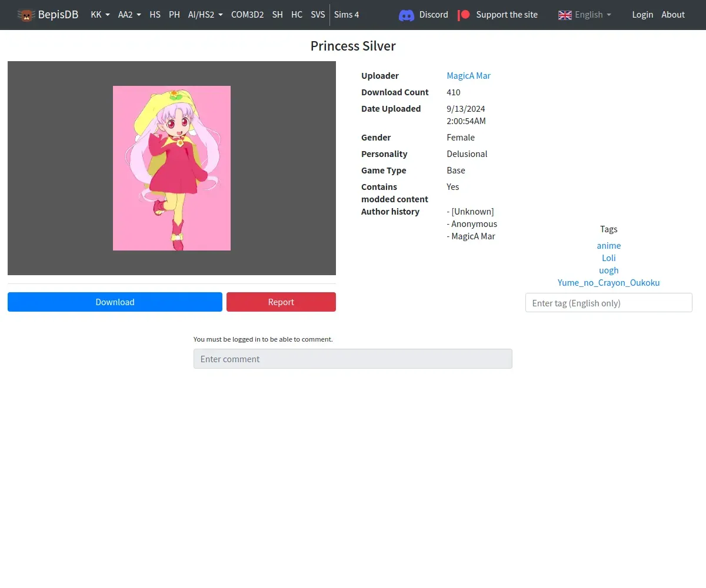The image size is (706, 588).
Task: Click the Tags heading
Action: pos(609,229)
